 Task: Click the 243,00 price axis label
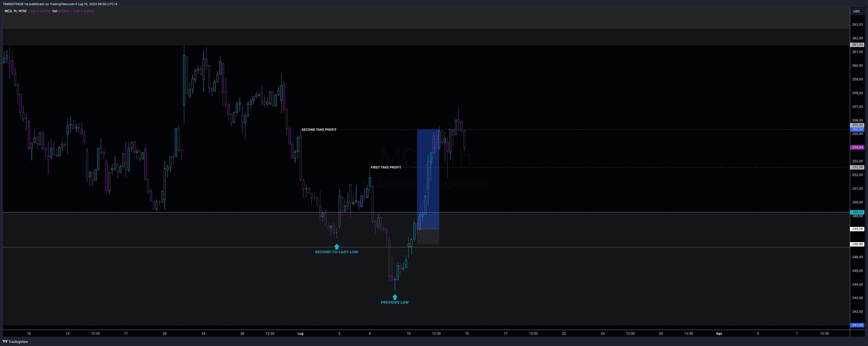point(857,298)
